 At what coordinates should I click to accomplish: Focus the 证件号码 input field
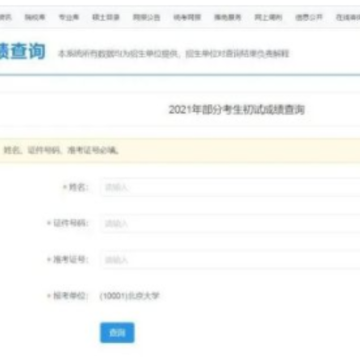230,223
